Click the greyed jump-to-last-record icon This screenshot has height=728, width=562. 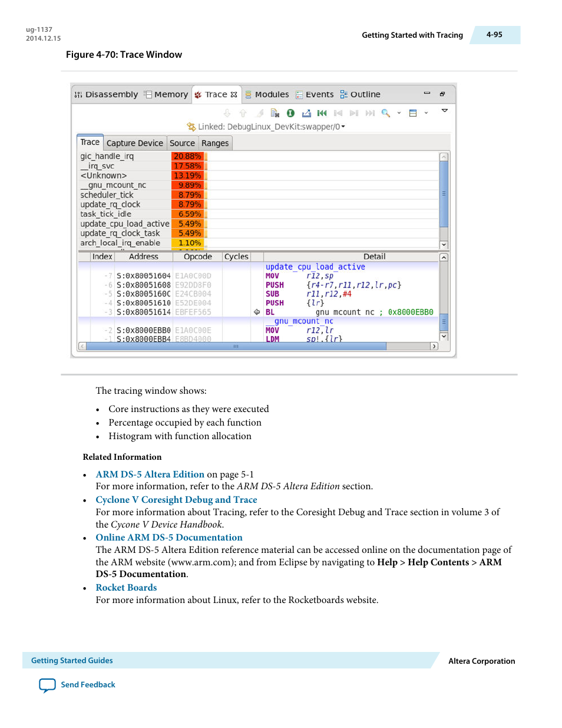tap(370, 113)
